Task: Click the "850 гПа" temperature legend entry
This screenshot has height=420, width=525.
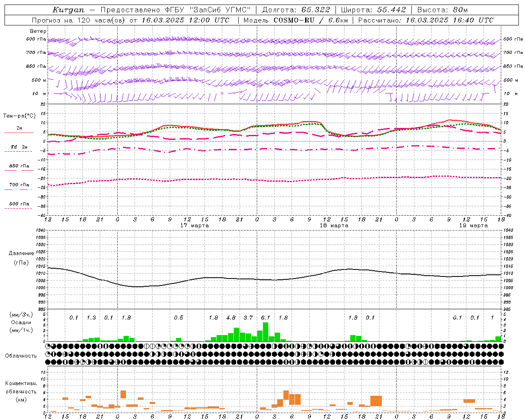Action: [19, 166]
